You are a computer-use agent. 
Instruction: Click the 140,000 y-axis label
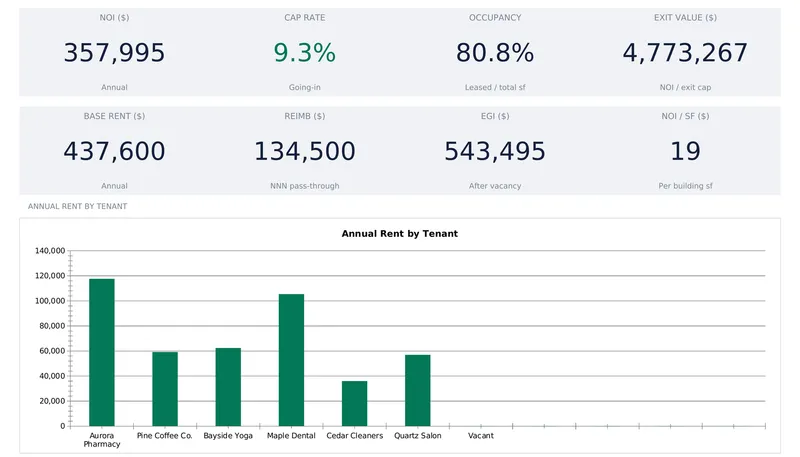[x=50, y=250]
